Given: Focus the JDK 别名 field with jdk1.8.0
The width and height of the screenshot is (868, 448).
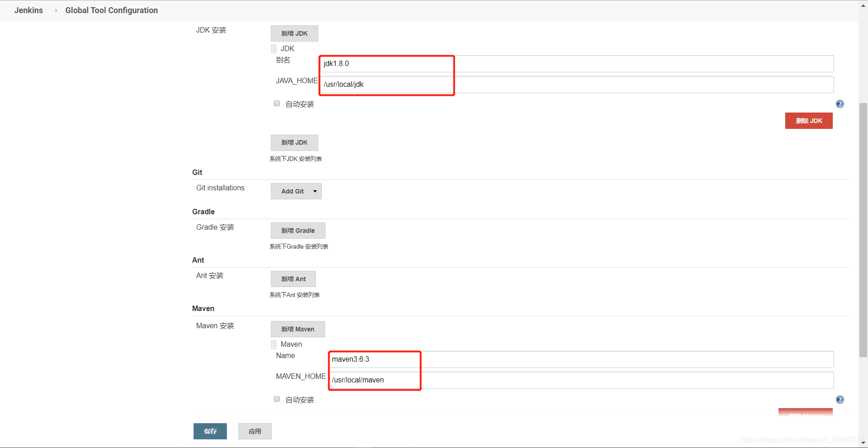Looking at the screenshot, I should click(x=577, y=64).
